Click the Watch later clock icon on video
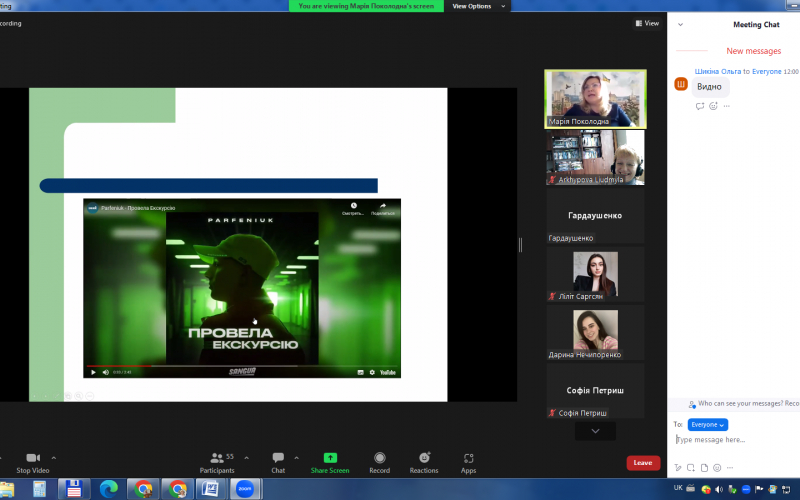Viewport: 800px width, 500px height. click(x=353, y=208)
